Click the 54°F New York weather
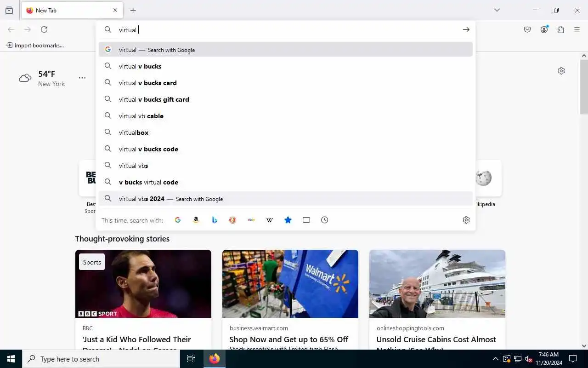The height and width of the screenshot is (368, 588). tap(42, 78)
